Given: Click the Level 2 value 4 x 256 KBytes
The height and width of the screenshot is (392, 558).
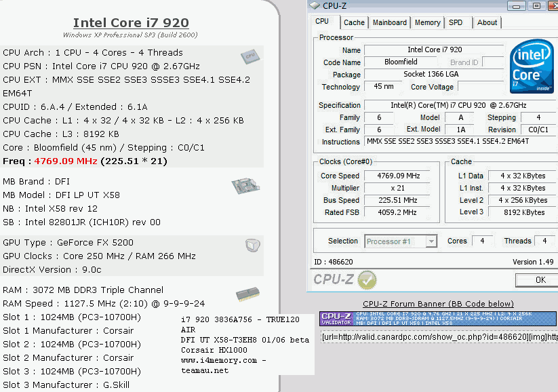Looking at the screenshot, I should pos(523,200).
